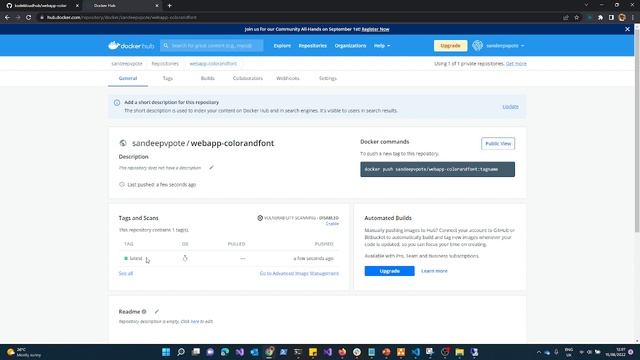
Task: Click the latest tag name
Action: (136, 258)
